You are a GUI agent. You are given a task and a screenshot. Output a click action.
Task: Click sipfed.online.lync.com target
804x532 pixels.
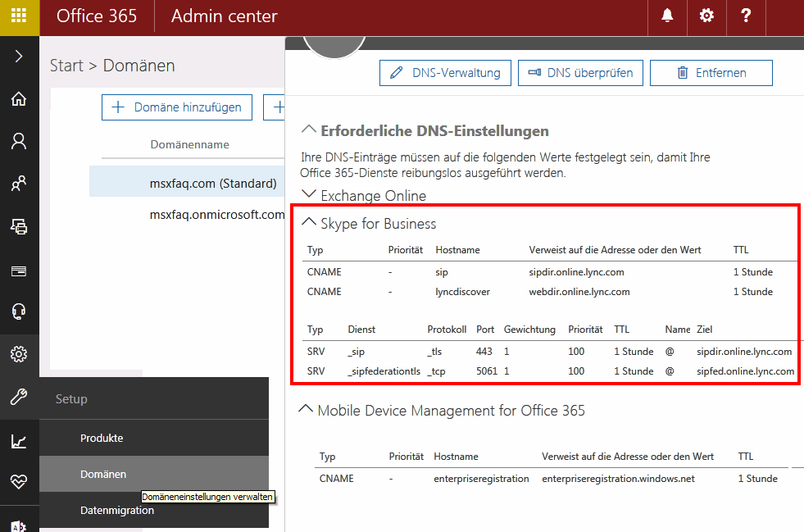click(745, 371)
